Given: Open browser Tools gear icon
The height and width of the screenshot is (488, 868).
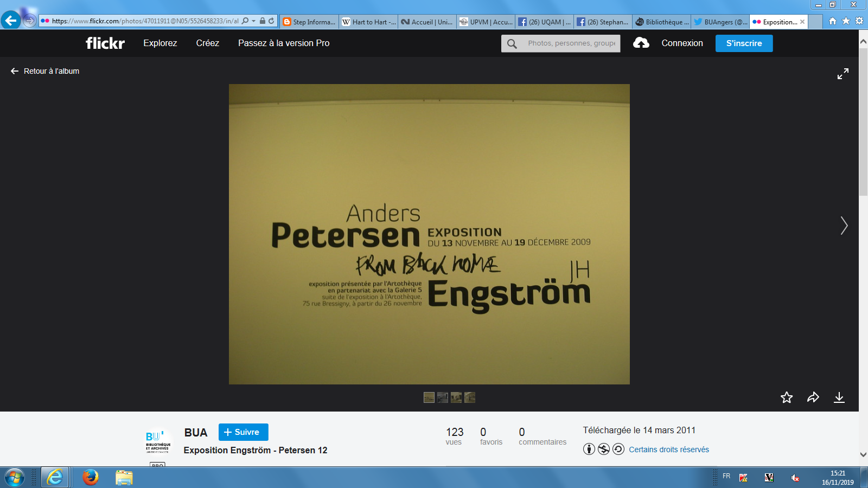Looking at the screenshot, I should click(859, 21).
